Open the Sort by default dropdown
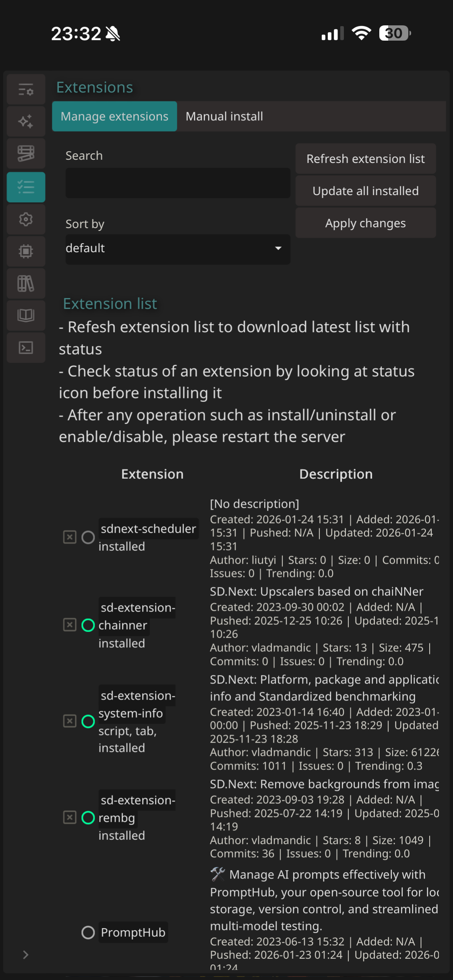Image resolution: width=453 pixels, height=980 pixels. click(x=178, y=249)
